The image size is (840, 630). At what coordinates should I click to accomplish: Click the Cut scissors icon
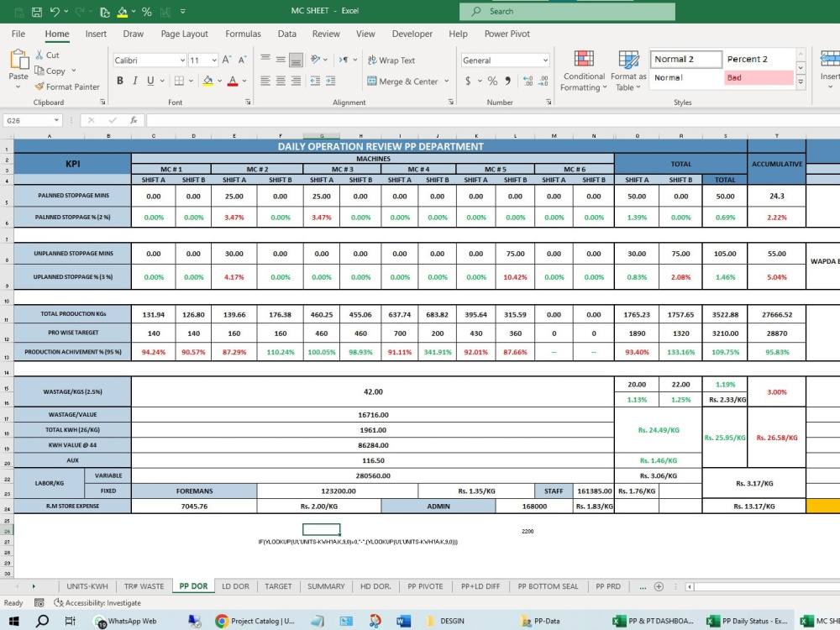point(39,55)
